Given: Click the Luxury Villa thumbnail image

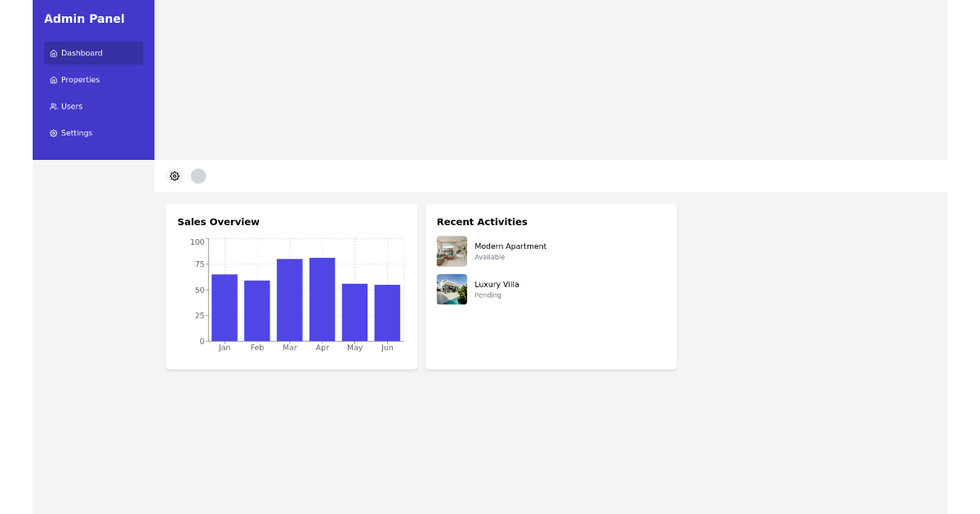Looking at the screenshot, I should click(452, 290).
